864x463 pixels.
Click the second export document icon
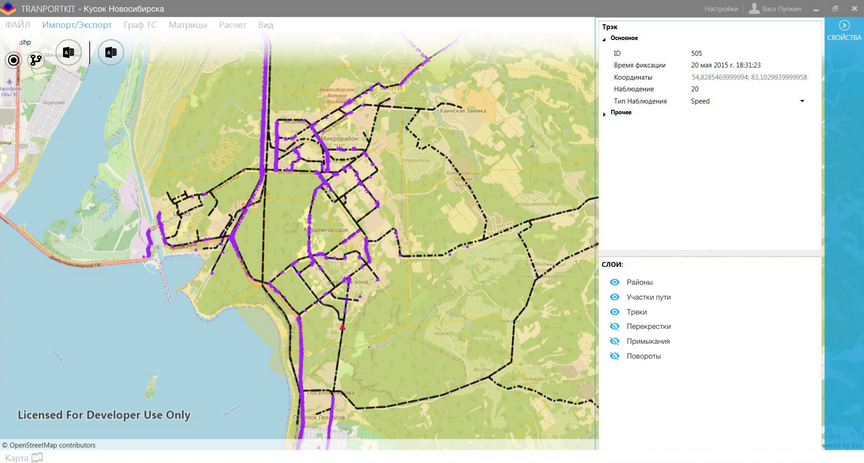point(111,53)
